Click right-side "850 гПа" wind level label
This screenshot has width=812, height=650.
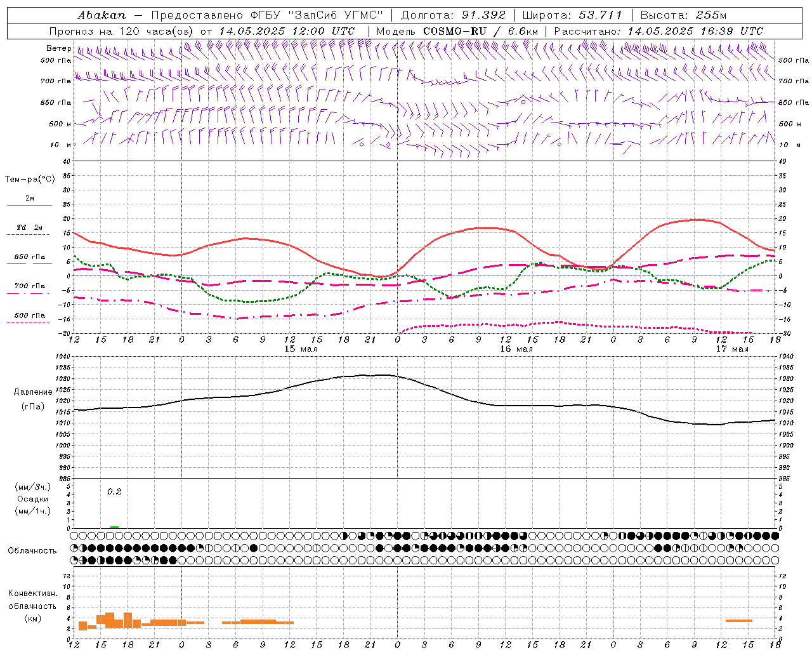coord(794,102)
